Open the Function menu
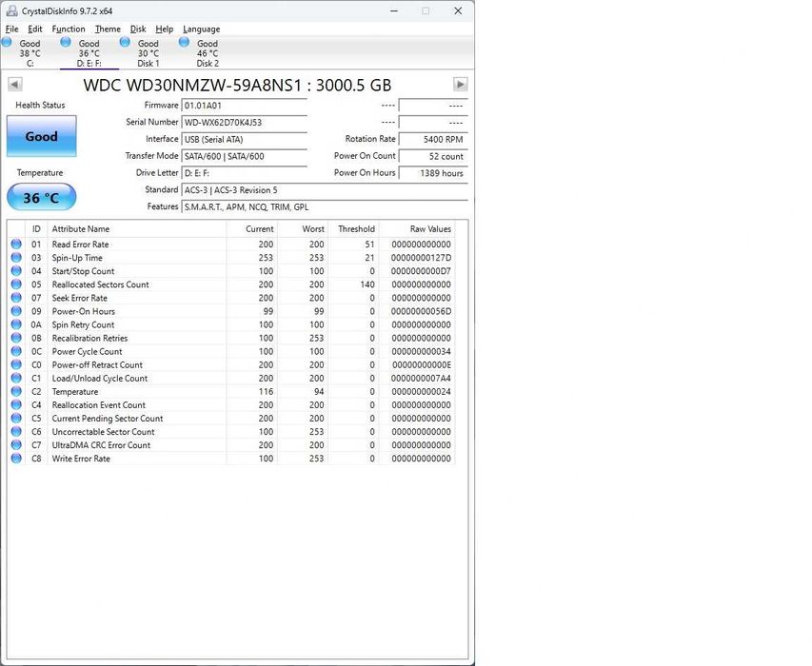The image size is (812, 666). point(69,29)
